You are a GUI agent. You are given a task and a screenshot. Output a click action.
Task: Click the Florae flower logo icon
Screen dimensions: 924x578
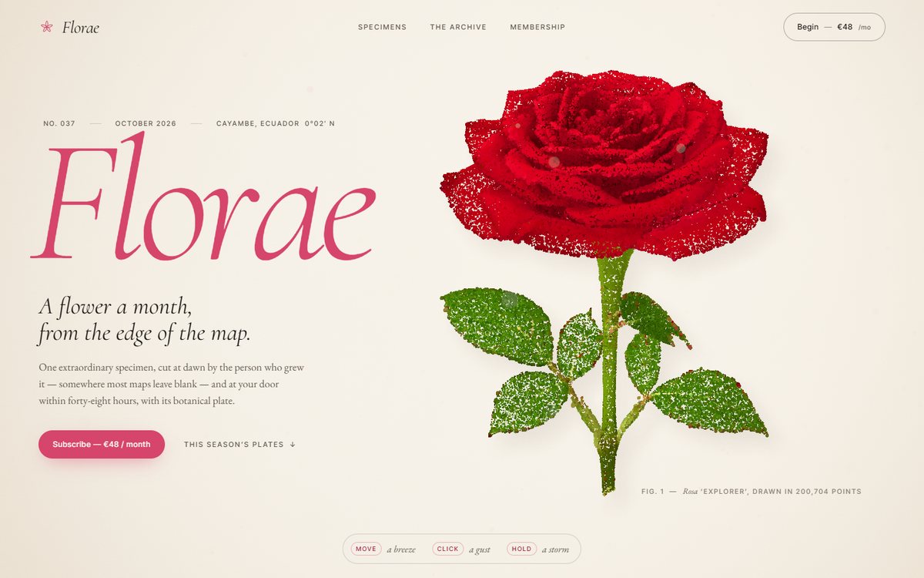point(47,27)
